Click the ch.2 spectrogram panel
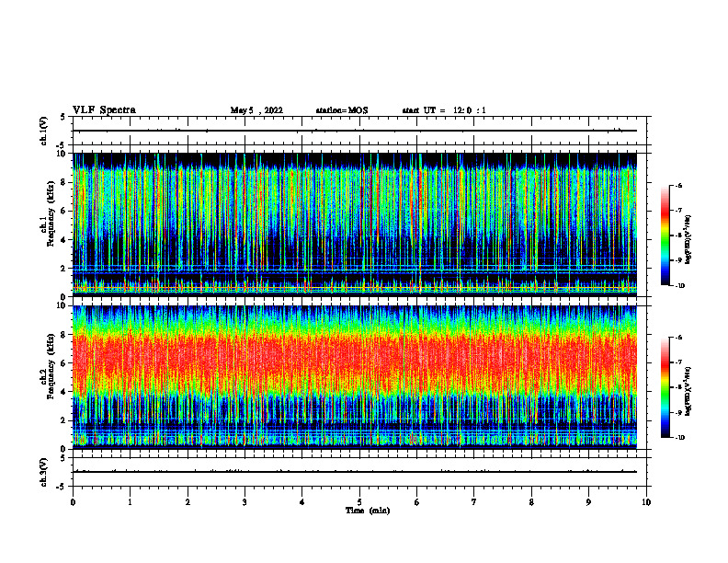728x563 pixels. click(355, 377)
